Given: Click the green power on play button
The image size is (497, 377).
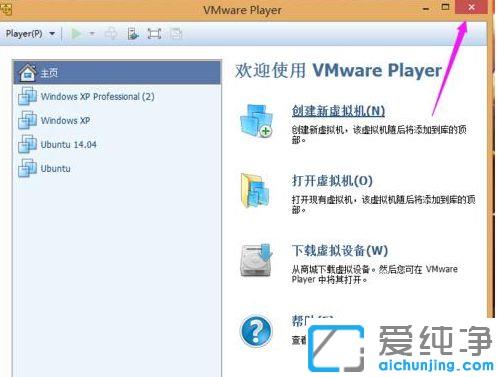Looking at the screenshot, I should (76, 34).
